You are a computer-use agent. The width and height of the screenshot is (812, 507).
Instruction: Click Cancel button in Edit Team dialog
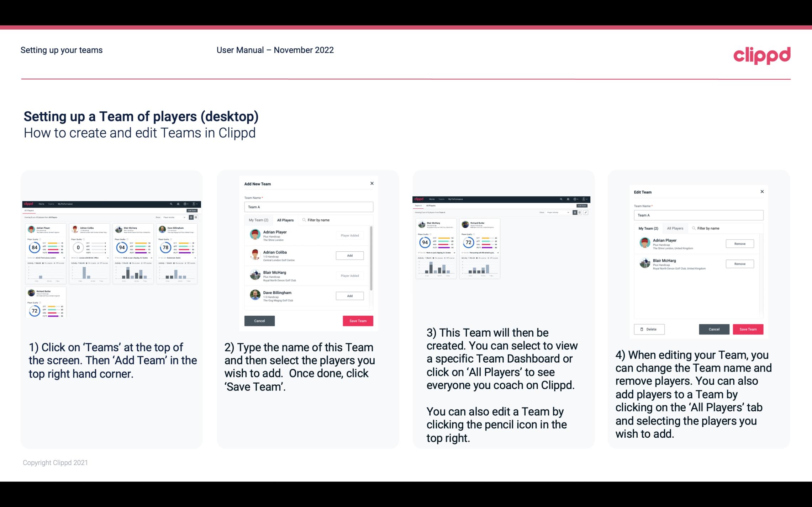714,329
